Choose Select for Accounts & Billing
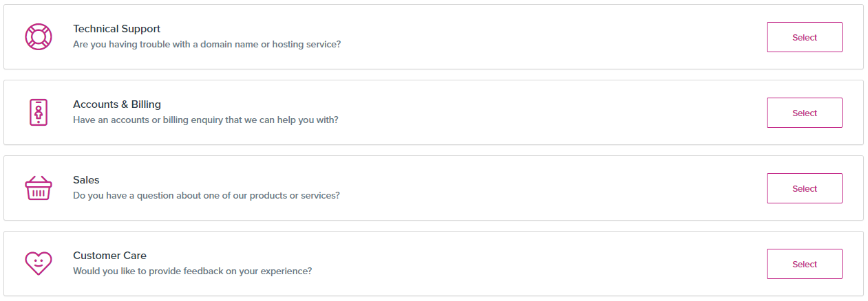This screenshot has height=301, width=868. click(804, 113)
